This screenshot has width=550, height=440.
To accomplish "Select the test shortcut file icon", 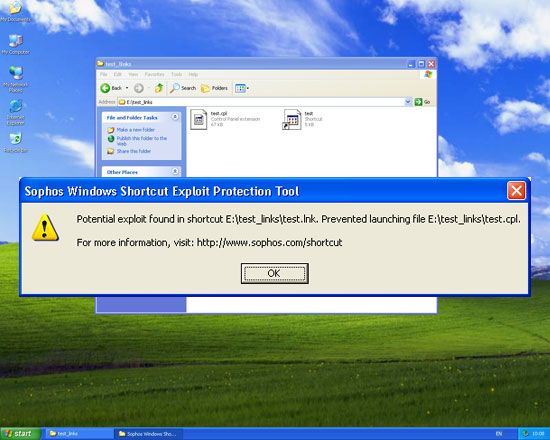I will [x=292, y=120].
